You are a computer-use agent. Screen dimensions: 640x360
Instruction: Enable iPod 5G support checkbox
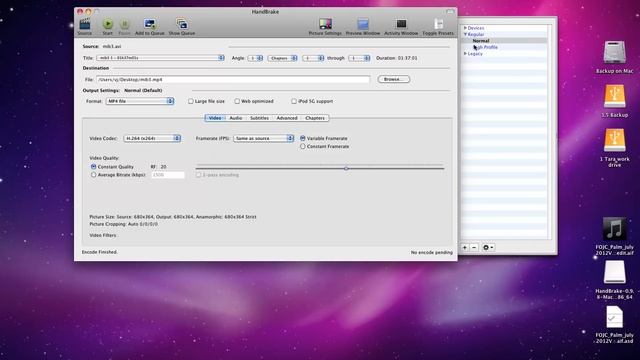click(x=294, y=101)
